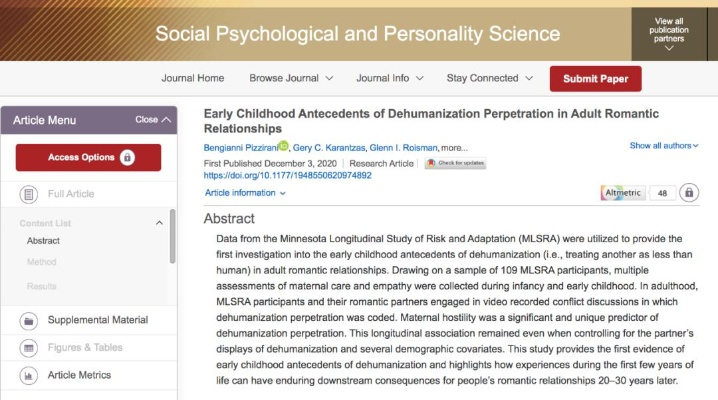
Task: Click the red Access Options button
Action: click(88, 157)
